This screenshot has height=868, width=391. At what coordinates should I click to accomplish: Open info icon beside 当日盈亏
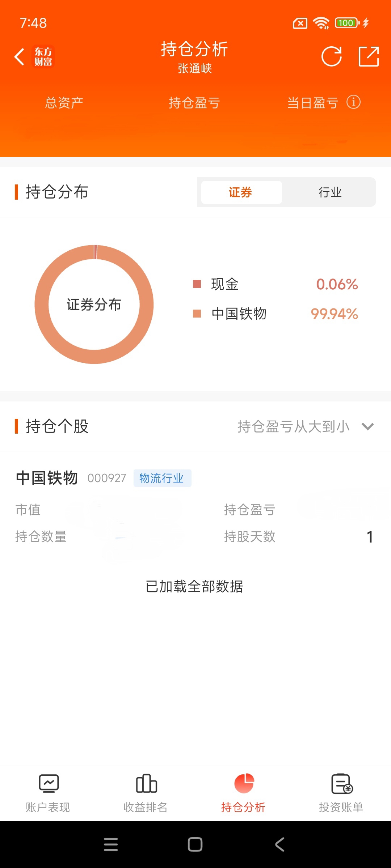353,102
